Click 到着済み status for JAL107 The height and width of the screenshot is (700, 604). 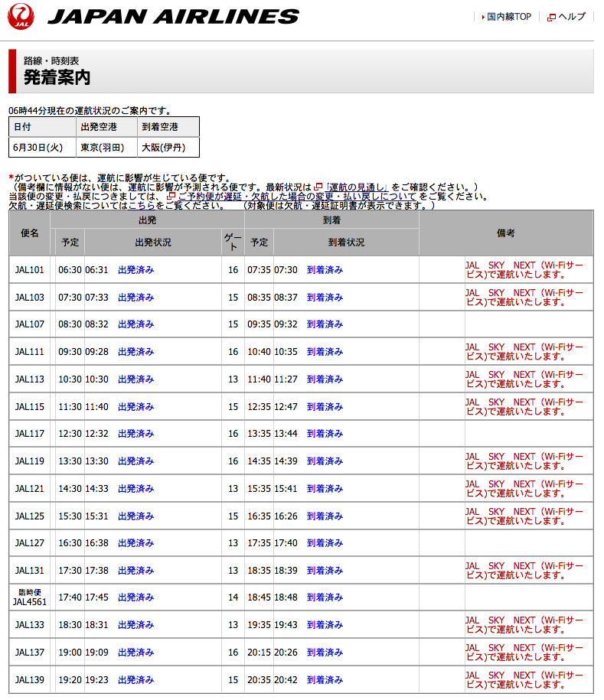(325, 324)
